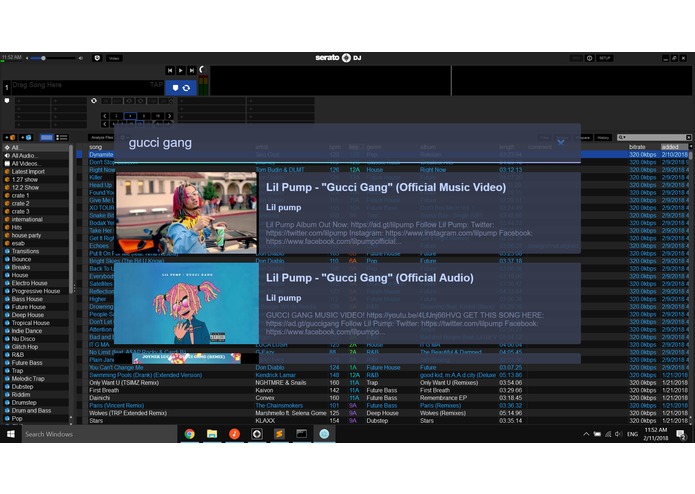Click the info circle icon near SETUP
Screen dimensions: 695x494
[x=589, y=58]
